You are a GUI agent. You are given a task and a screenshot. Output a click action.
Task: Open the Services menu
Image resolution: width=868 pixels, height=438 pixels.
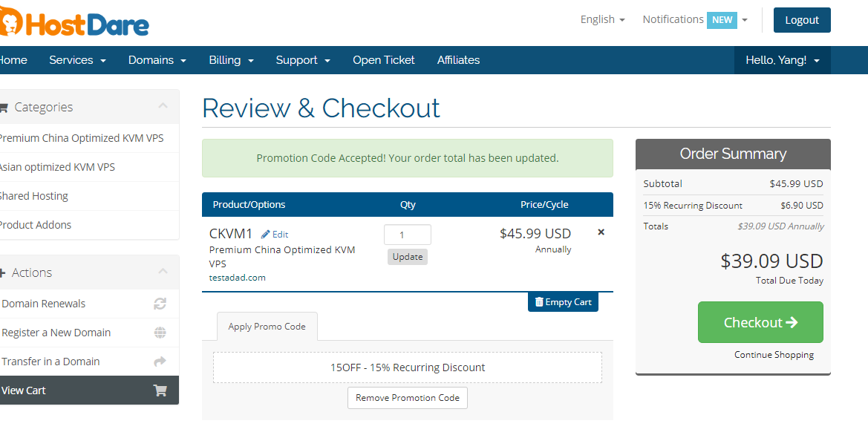pos(77,60)
